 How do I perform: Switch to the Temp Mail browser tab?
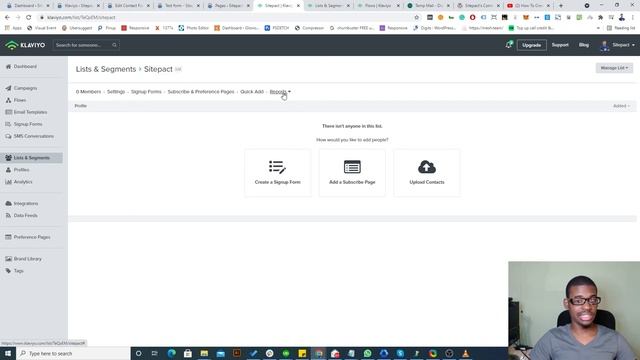428,6
